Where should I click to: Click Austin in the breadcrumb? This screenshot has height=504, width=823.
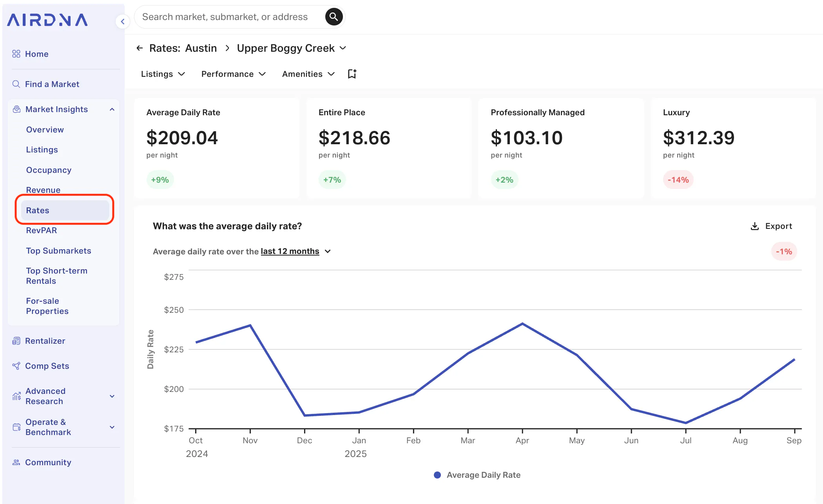point(201,48)
